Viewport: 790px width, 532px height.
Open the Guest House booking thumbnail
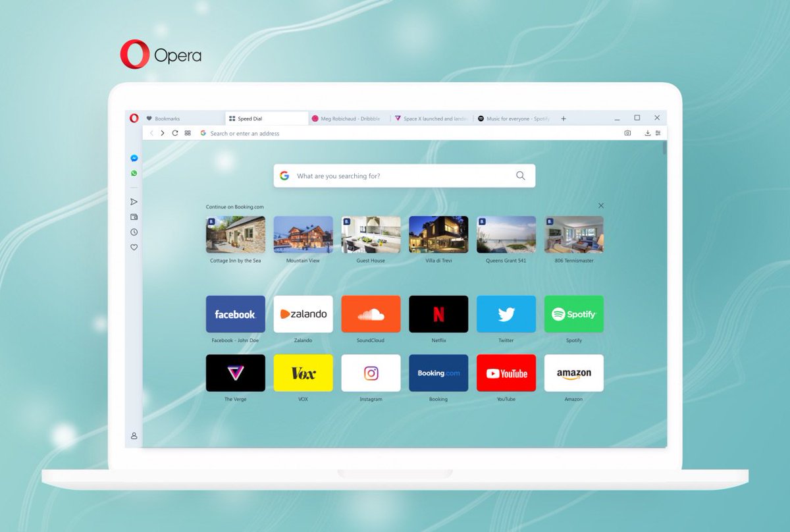pyautogui.click(x=371, y=234)
